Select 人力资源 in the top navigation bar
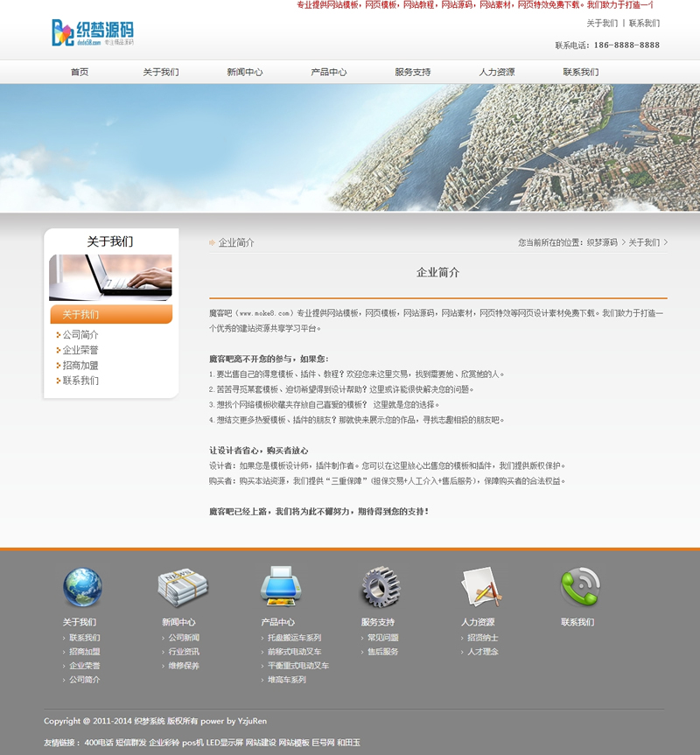The width and height of the screenshot is (700, 755). pyautogui.click(x=497, y=72)
